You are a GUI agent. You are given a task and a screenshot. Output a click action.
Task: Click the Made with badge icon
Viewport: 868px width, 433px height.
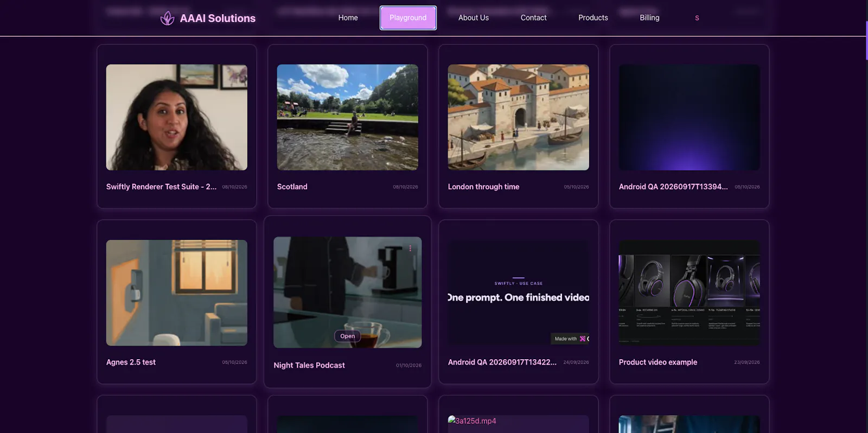583,339
